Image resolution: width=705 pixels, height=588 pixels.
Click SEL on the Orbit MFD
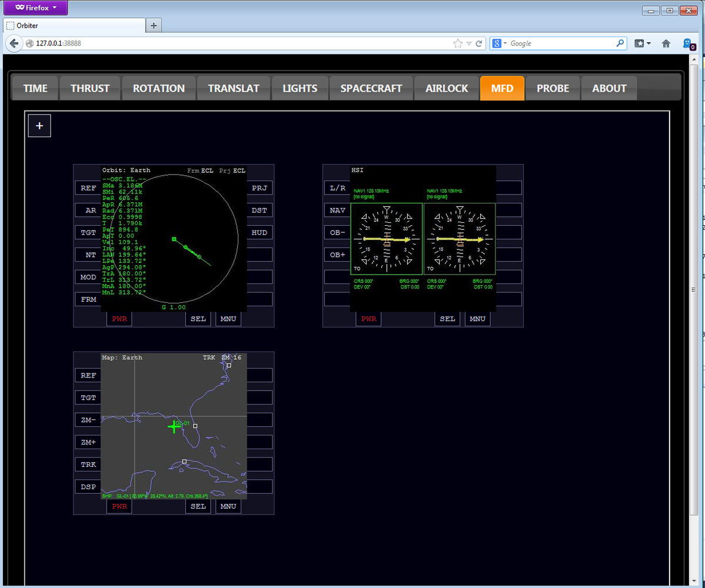tap(198, 319)
